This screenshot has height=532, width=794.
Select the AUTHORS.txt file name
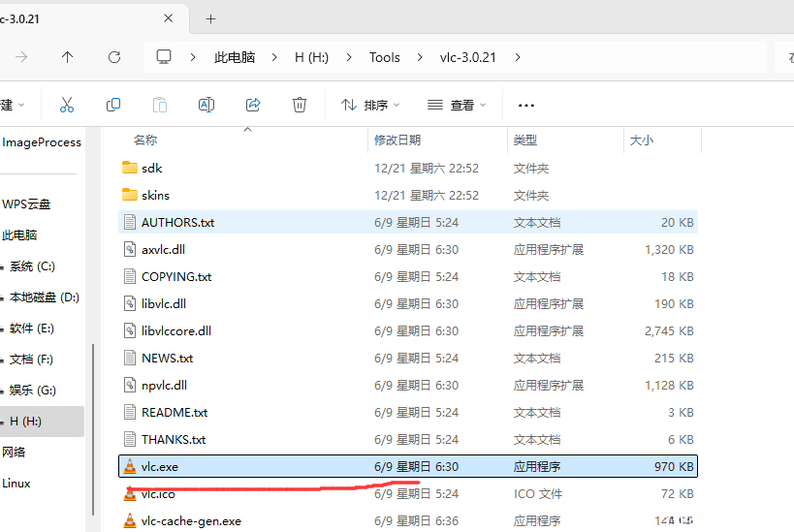177,222
